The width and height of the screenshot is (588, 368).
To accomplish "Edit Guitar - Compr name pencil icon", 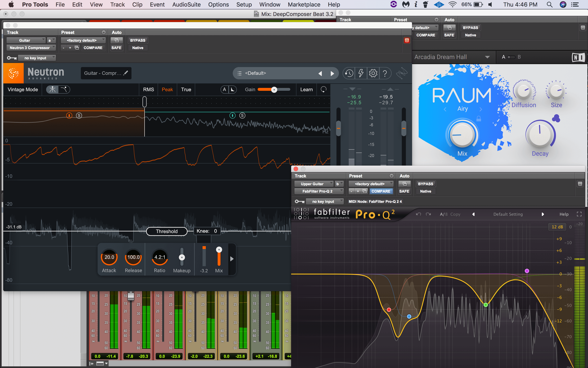I will [126, 73].
